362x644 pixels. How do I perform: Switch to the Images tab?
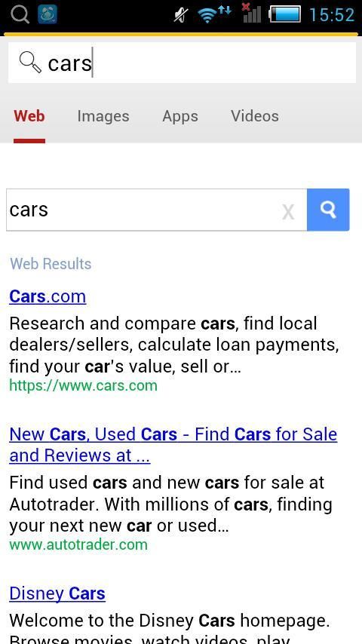103,116
